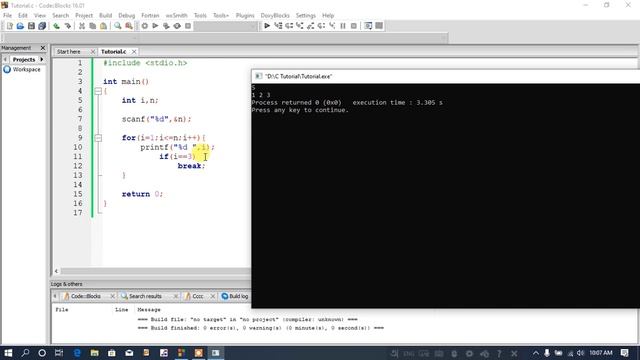Switch to the Cccc log tab
The height and width of the screenshot is (360, 640).
(197, 296)
